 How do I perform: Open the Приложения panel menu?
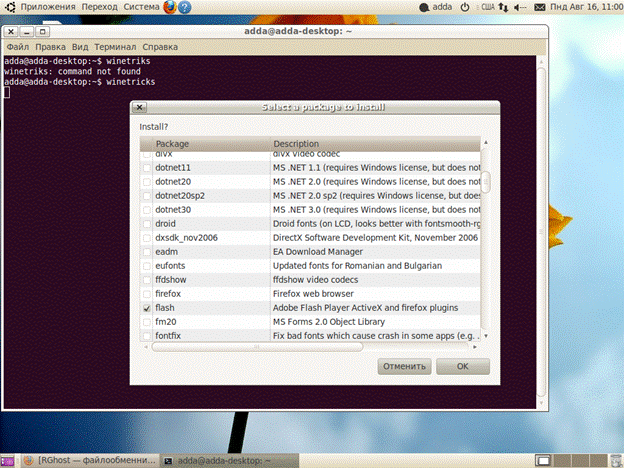(x=48, y=7)
